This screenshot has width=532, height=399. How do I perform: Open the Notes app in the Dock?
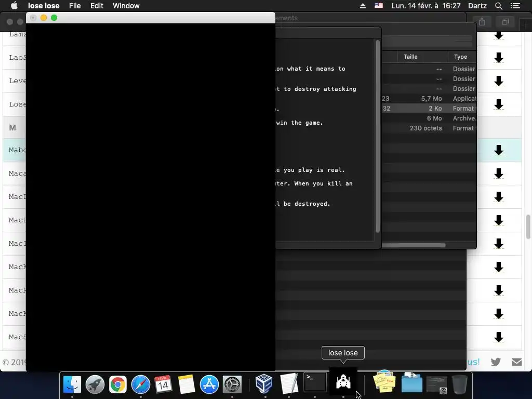tap(187, 384)
